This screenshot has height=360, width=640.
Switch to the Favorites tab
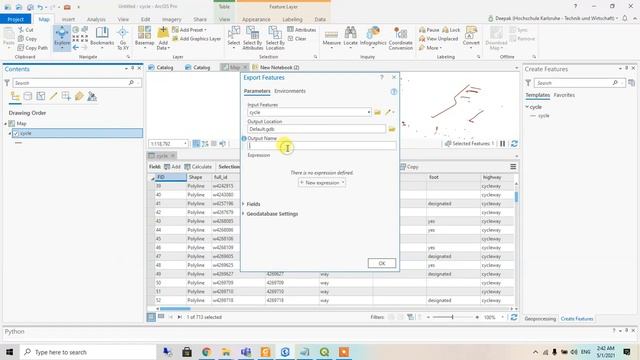pyautogui.click(x=564, y=95)
